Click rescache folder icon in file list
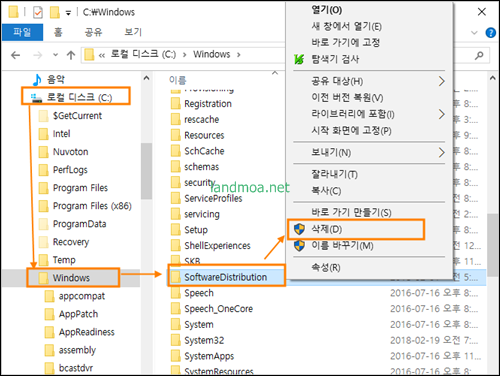The width and height of the screenshot is (500, 376). coord(176,119)
